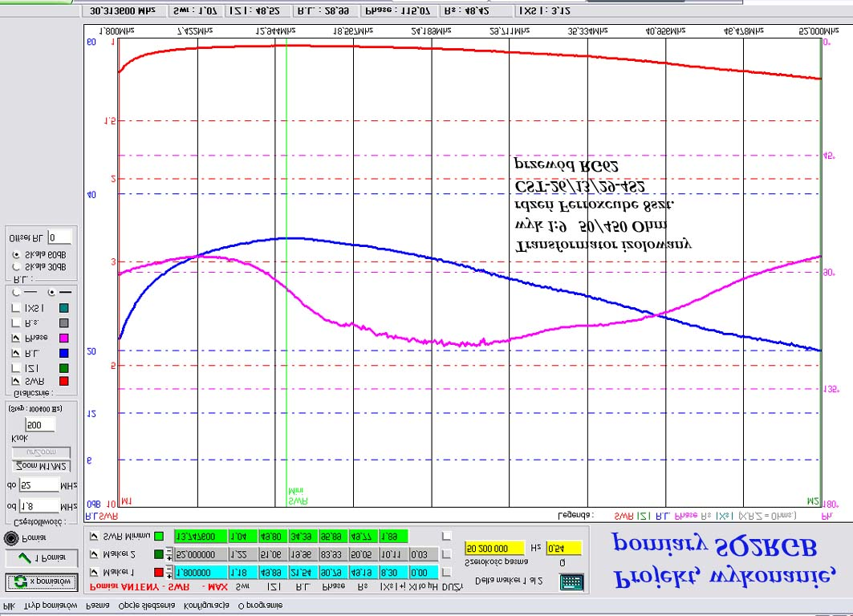Click the red SWR color swatch
The height and width of the screenshot is (616, 853).
(x=63, y=381)
